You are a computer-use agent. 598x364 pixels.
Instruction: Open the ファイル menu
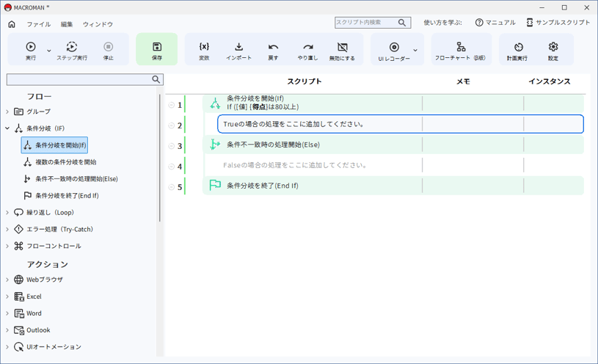click(x=38, y=24)
